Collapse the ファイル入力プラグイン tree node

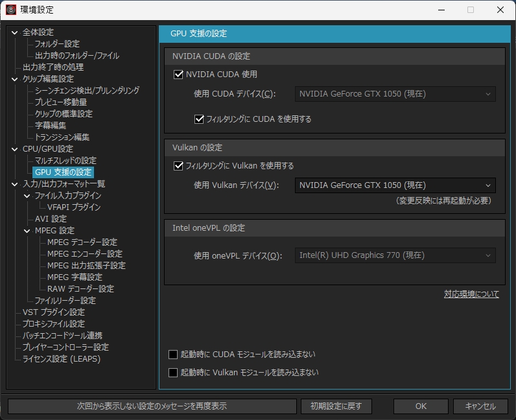tap(27, 196)
